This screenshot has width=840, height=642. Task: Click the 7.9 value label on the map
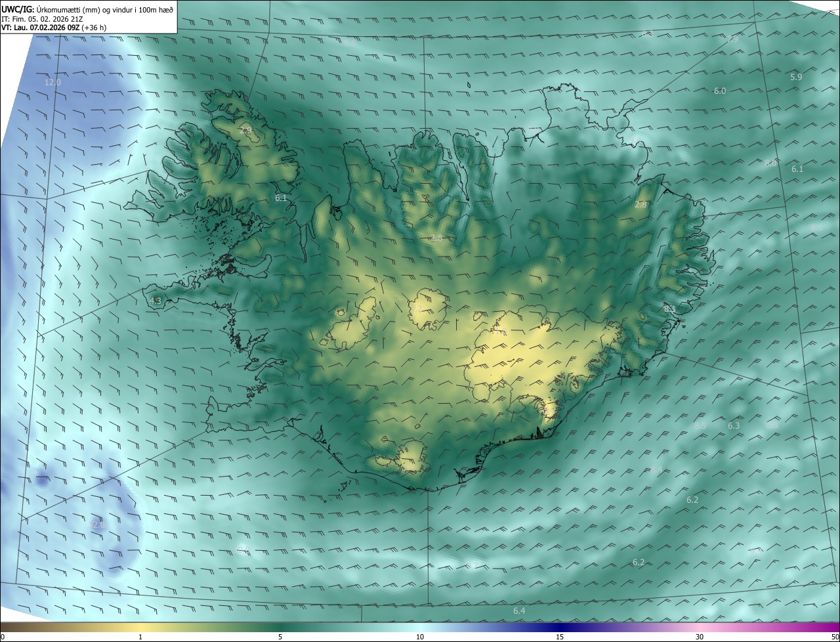click(x=732, y=39)
